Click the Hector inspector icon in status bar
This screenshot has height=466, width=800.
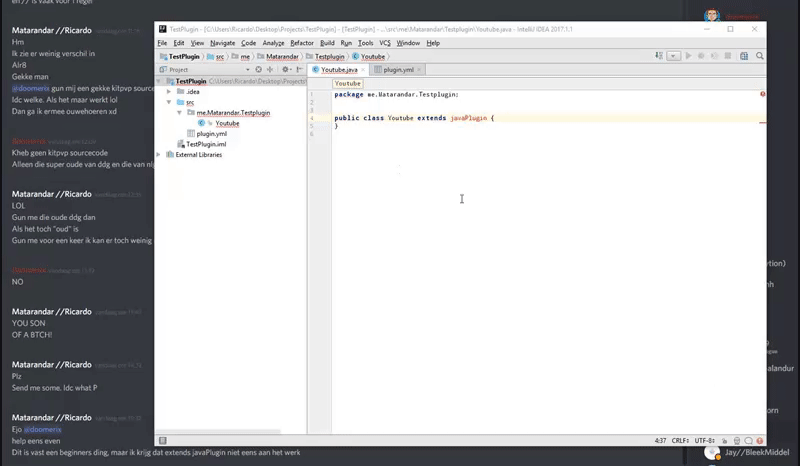pyautogui.click(x=737, y=440)
